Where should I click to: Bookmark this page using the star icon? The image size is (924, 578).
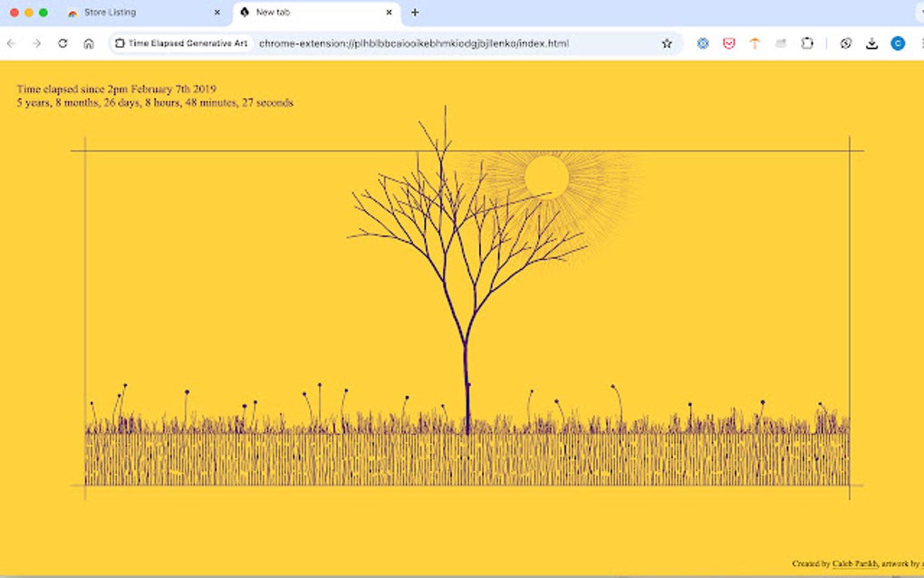668,43
